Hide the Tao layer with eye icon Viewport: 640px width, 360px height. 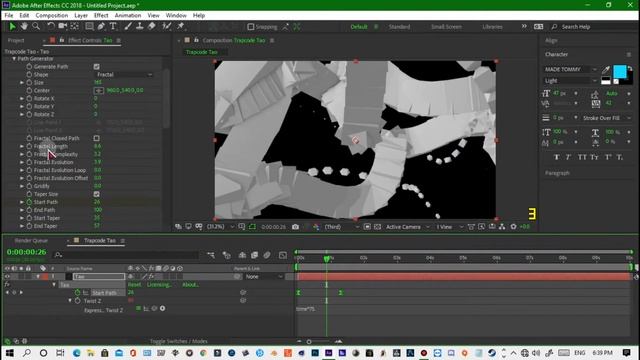[x=7, y=276]
